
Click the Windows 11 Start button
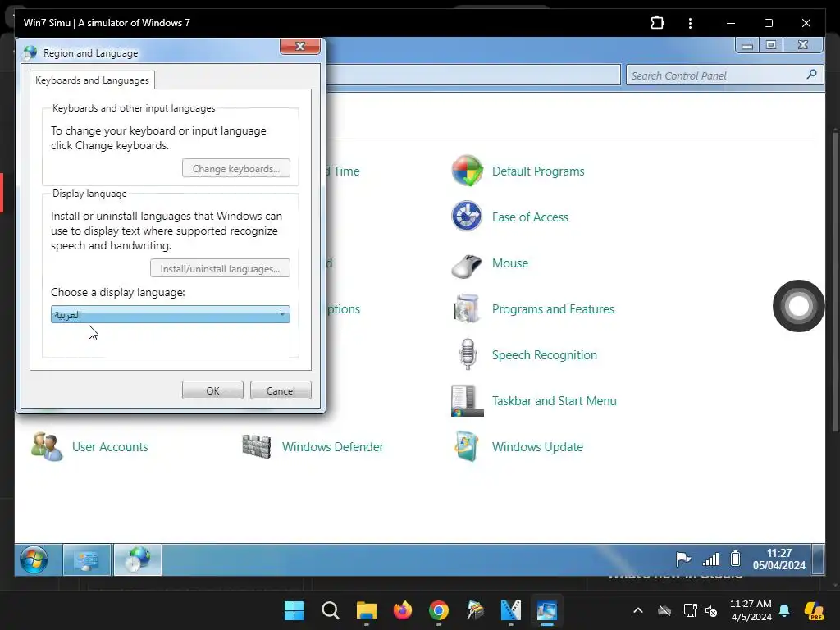point(294,610)
